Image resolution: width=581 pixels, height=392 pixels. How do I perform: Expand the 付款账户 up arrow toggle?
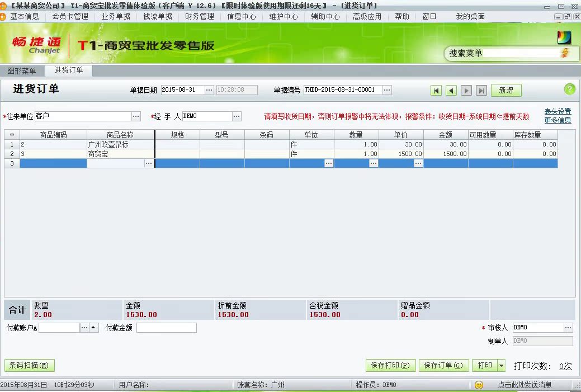(x=93, y=328)
